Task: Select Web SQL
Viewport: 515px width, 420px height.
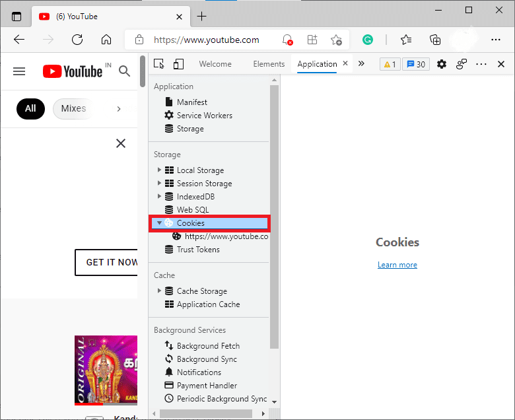Action: tap(193, 209)
